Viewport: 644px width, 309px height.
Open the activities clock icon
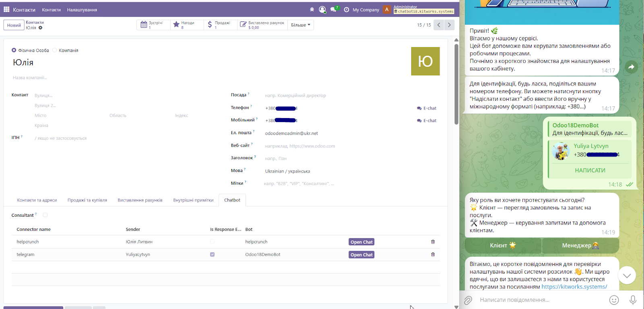(347, 9)
